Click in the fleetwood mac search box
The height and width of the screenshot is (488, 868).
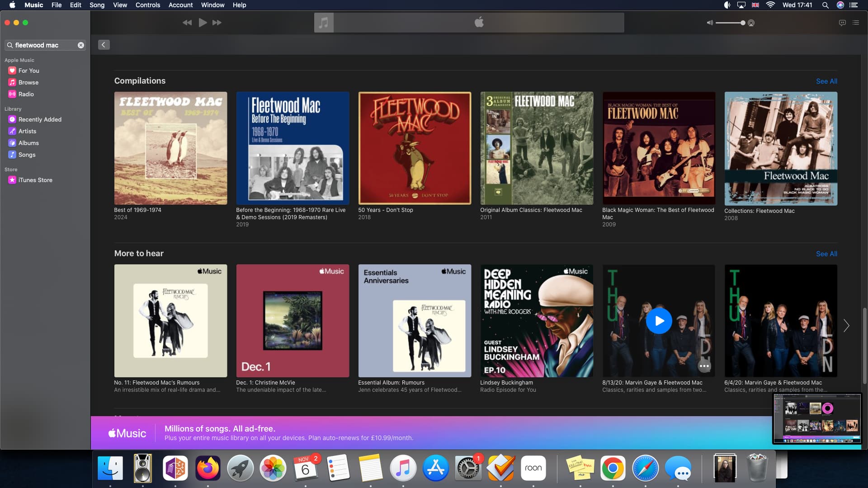[45, 45]
